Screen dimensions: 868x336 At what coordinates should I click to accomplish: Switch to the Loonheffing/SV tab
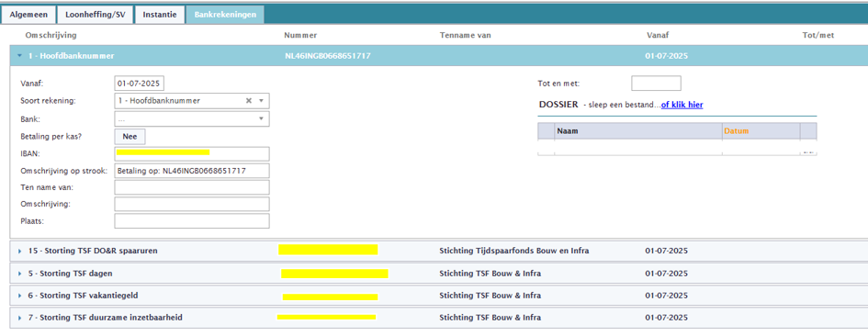click(96, 15)
